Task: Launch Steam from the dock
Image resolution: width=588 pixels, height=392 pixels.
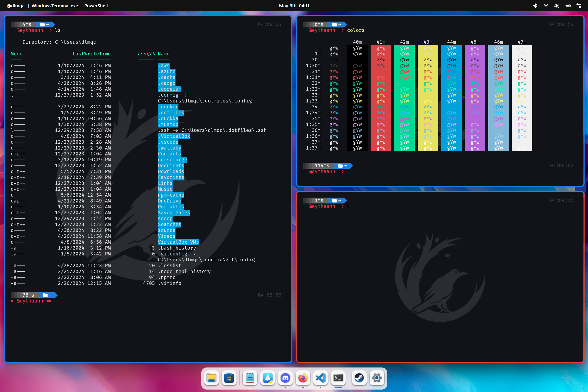Action: [359, 378]
